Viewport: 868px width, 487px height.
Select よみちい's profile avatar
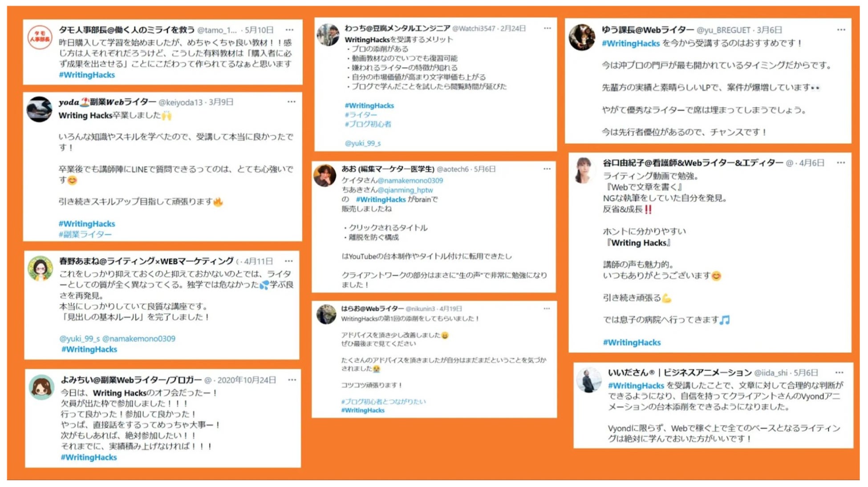coord(41,386)
